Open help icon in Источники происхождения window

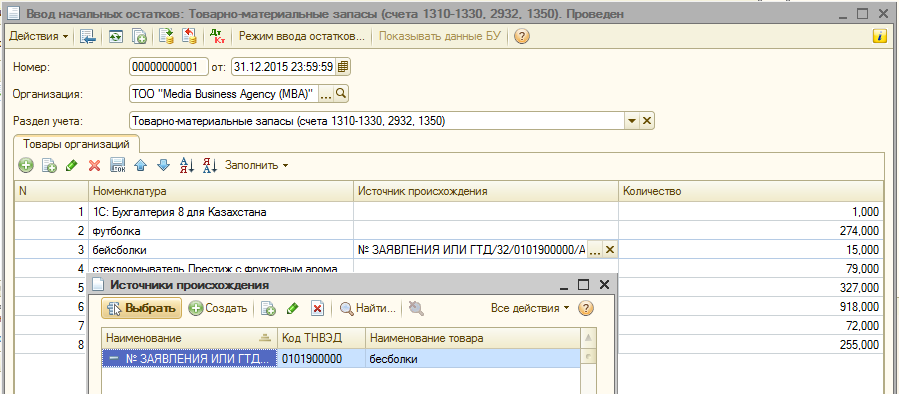[585, 308]
